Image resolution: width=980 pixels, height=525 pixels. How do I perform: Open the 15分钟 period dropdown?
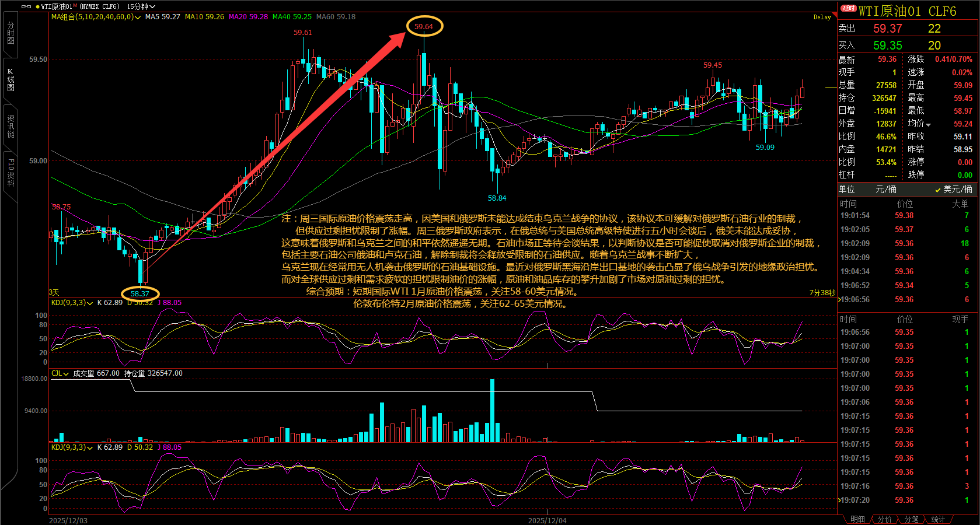point(141,6)
